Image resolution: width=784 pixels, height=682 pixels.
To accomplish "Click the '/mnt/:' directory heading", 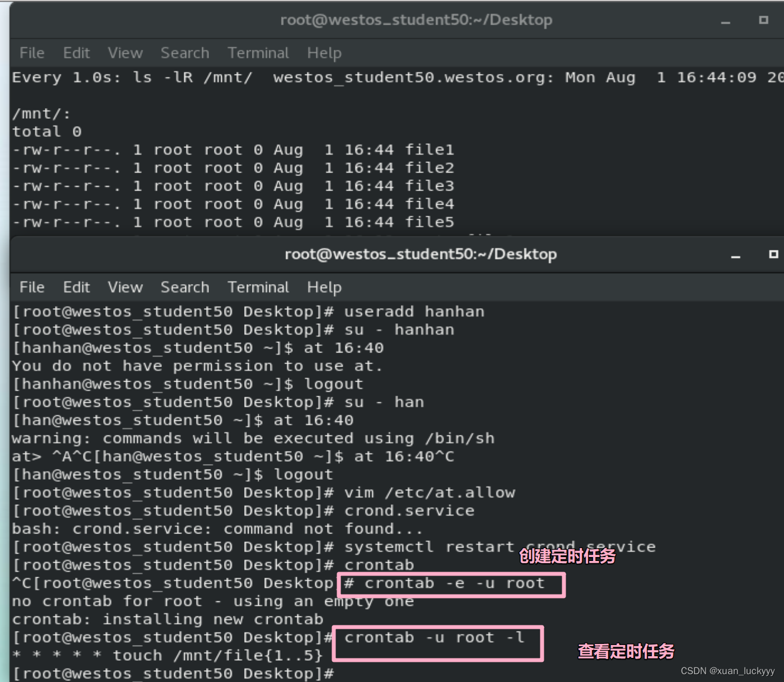I will pyautogui.click(x=41, y=114).
